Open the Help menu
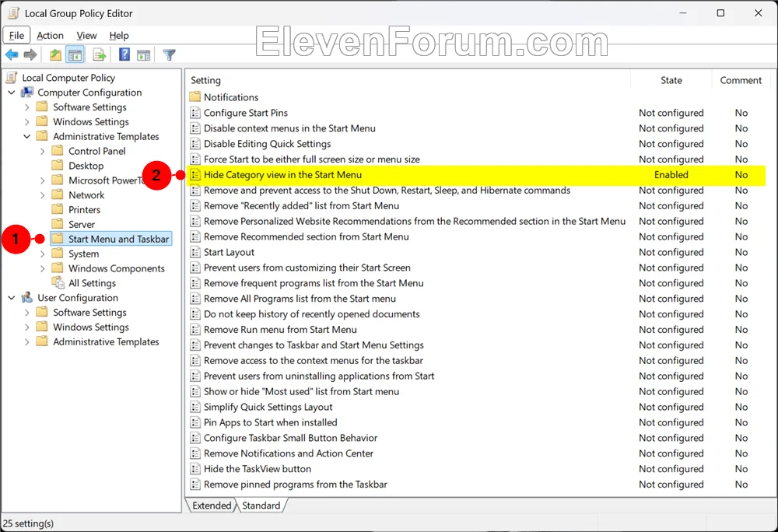 118,35
